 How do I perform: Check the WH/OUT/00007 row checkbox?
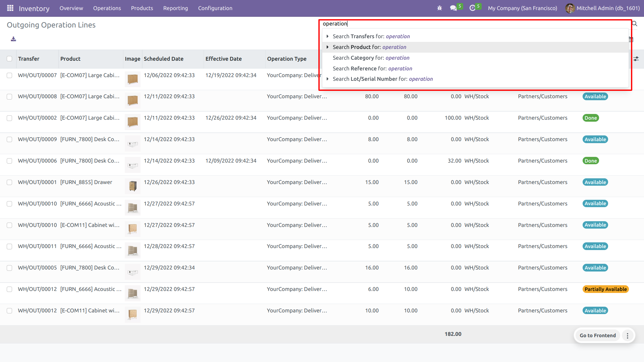9,75
